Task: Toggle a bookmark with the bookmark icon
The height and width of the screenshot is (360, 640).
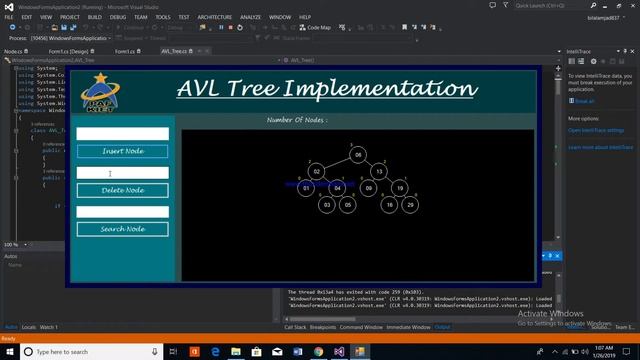Action: 404,27
